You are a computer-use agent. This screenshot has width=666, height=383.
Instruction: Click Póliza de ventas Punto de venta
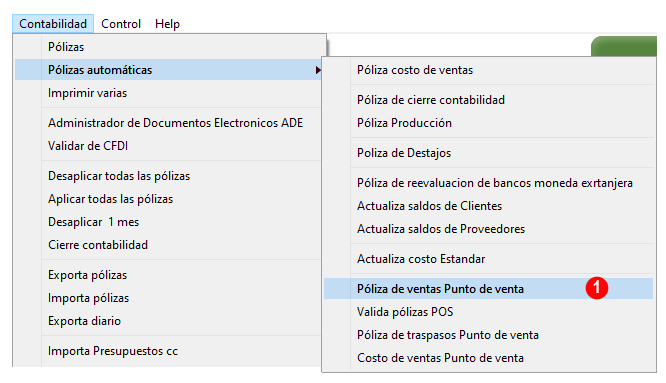point(488,289)
